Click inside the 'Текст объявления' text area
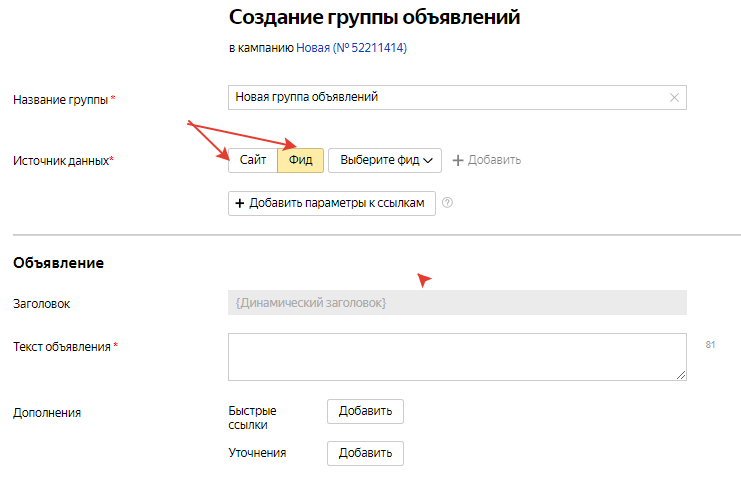 point(456,356)
